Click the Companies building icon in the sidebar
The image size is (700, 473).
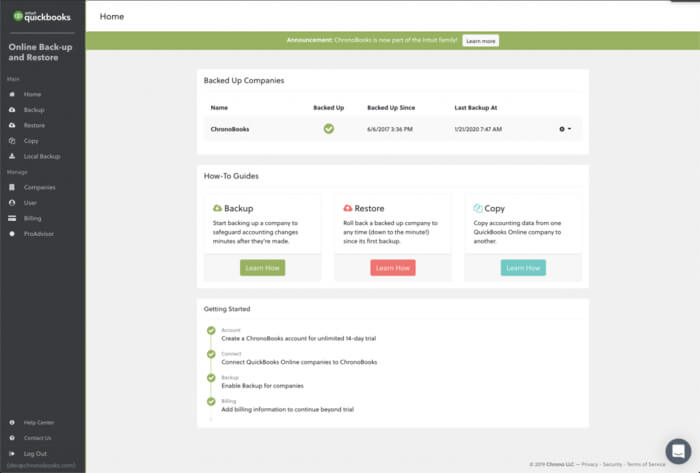(12, 187)
